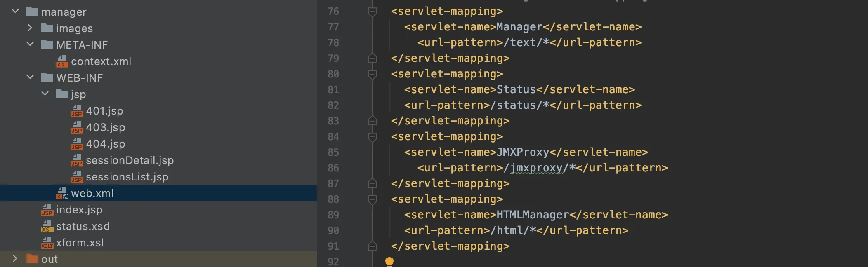Open xform.xsl from the tree

click(80, 243)
